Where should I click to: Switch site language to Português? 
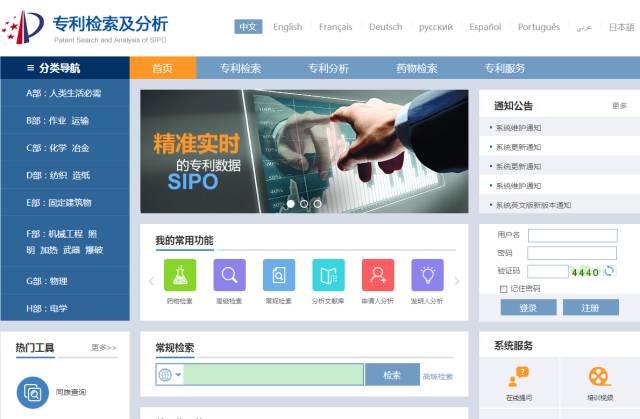click(x=539, y=27)
